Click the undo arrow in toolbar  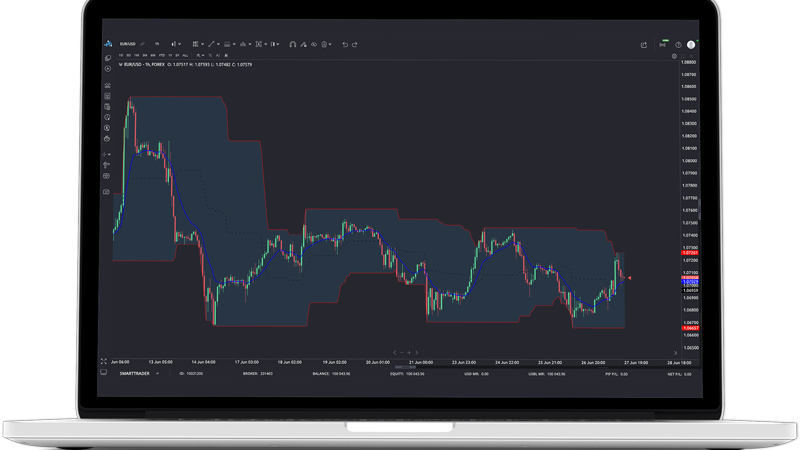(x=345, y=44)
